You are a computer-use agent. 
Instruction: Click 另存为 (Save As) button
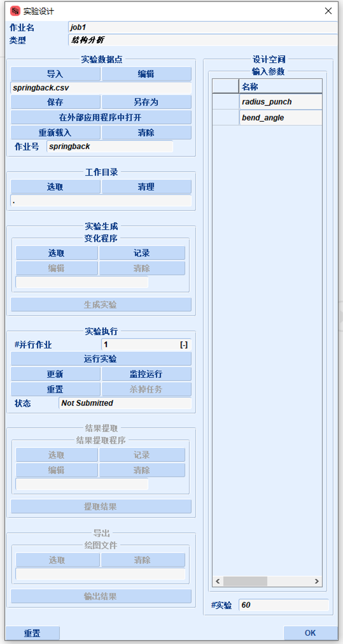point(146,103)
